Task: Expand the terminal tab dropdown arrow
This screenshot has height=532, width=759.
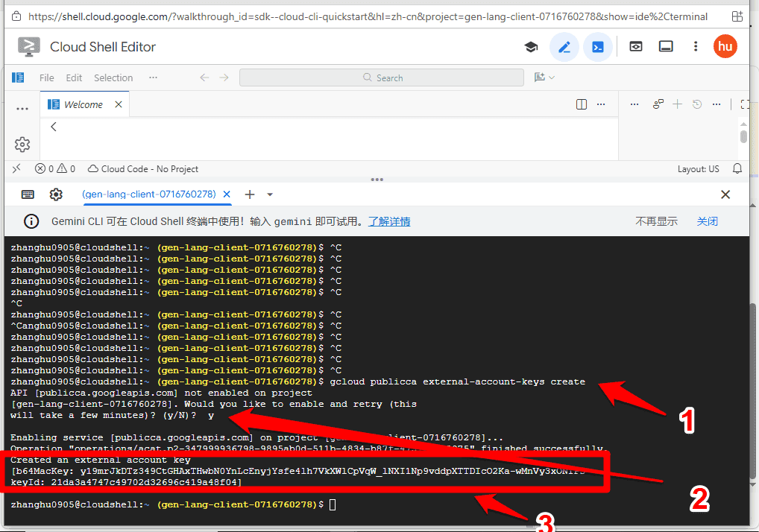Action: (x=270, y=194)
